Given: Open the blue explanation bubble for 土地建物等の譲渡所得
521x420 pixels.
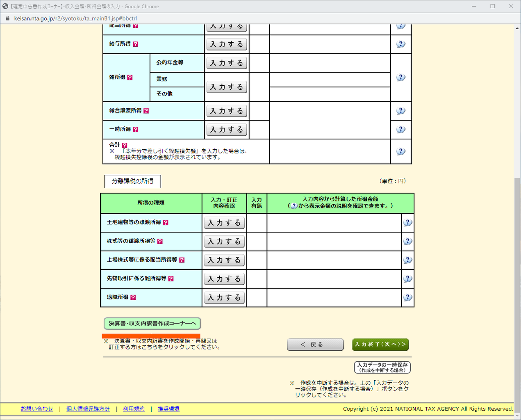Looking at the screenshot, I should click(x=407, y=223).
